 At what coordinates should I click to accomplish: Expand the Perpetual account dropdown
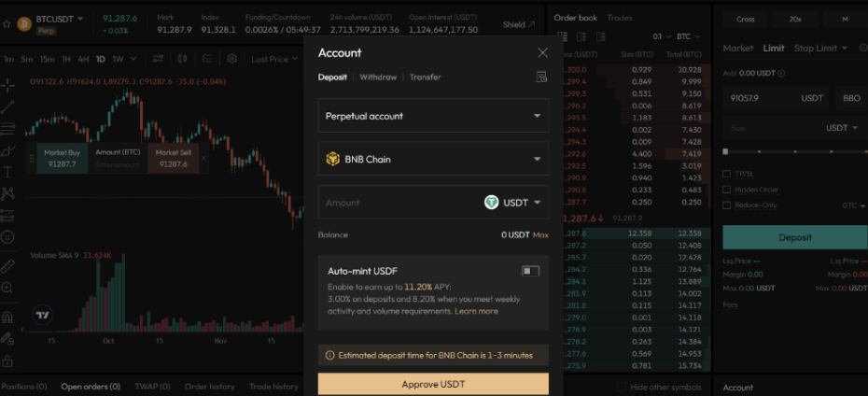[433, 116]
